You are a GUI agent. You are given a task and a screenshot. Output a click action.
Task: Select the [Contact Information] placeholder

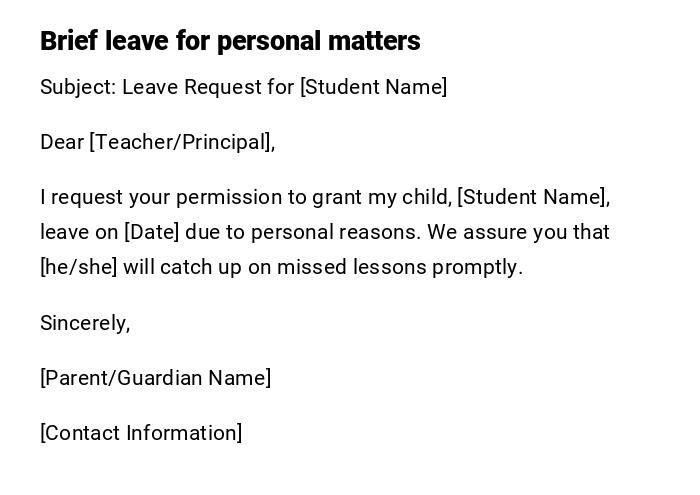click(141, 433)
